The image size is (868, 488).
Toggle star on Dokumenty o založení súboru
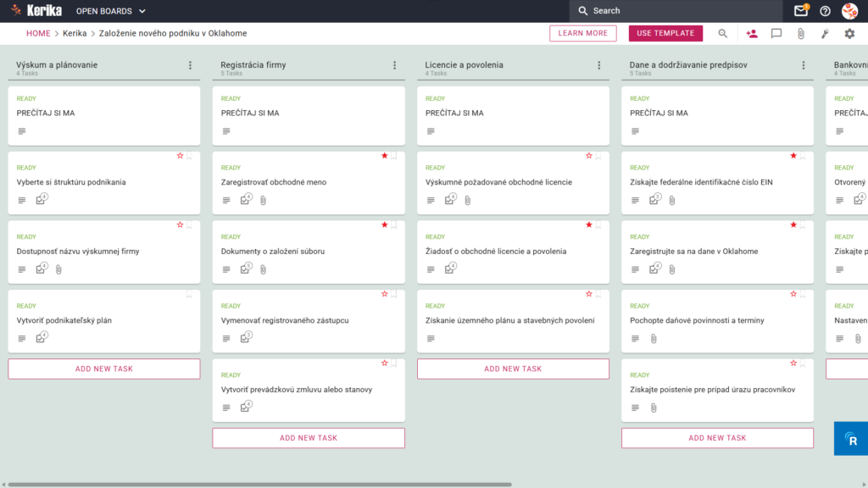tap(384, 225)
